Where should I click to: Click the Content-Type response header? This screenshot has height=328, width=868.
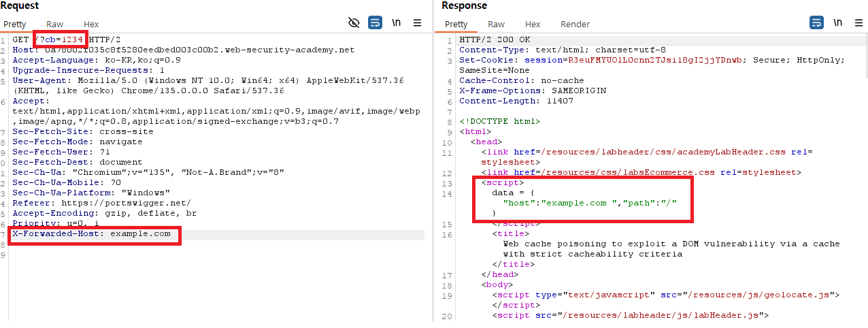(x=563, y=50)
